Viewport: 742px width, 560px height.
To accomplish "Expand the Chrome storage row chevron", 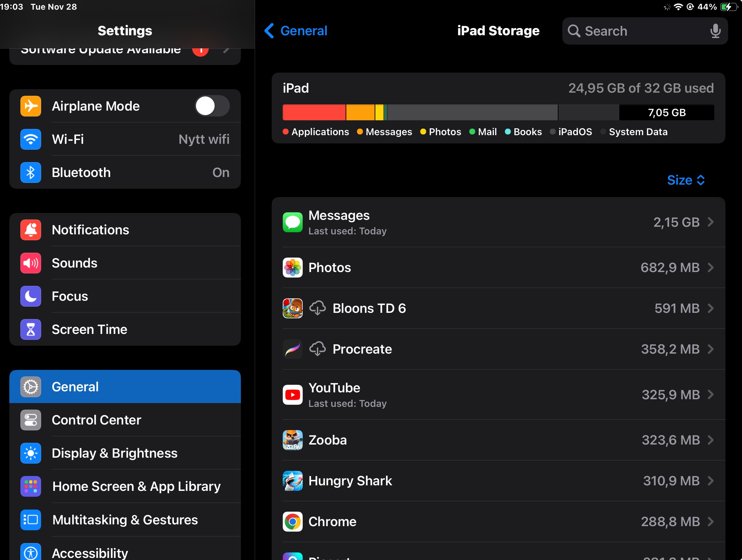I will (x=711, y=522).
